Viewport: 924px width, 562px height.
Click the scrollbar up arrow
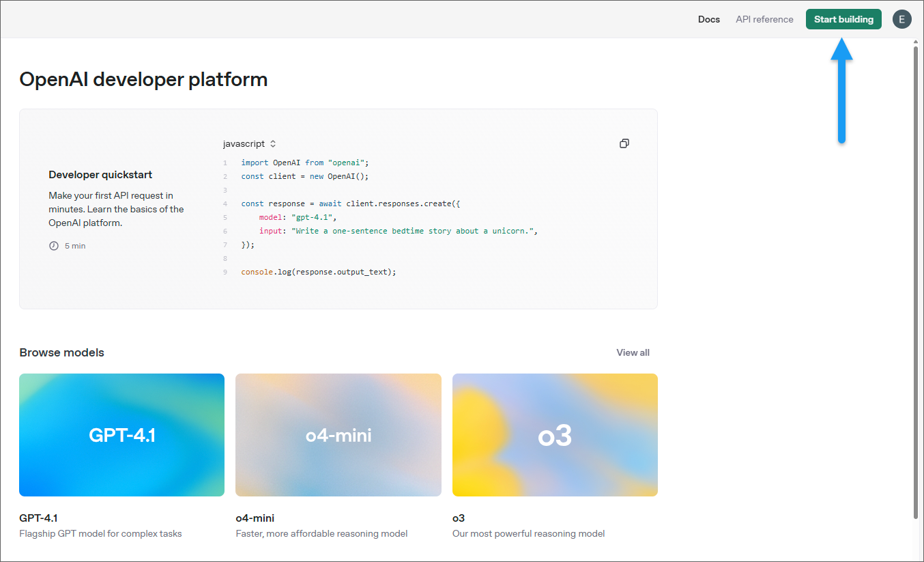tap(916, 42)
